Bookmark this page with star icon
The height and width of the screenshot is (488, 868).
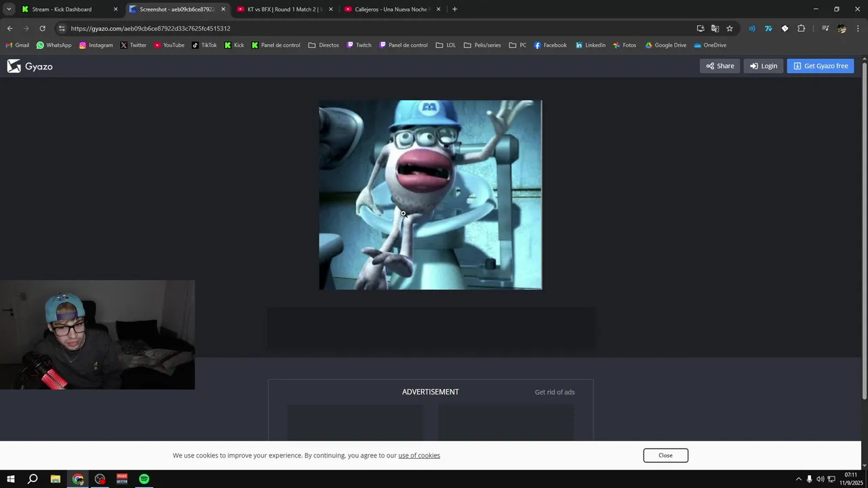pyautogui.click(x=730, y=28)
